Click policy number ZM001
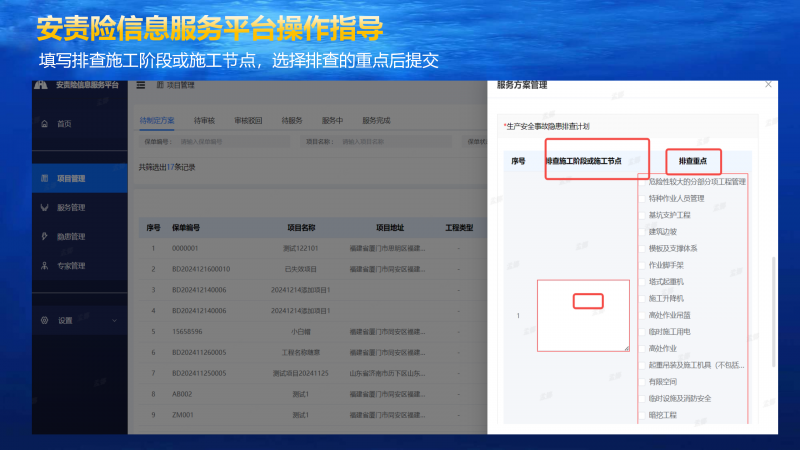Screen dimensions: 800x450 click(183, 415)
